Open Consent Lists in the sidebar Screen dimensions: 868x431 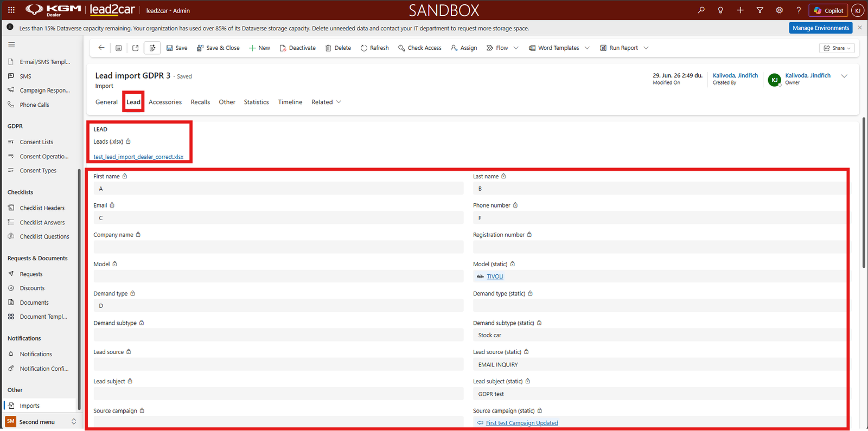tap(36, 142)
